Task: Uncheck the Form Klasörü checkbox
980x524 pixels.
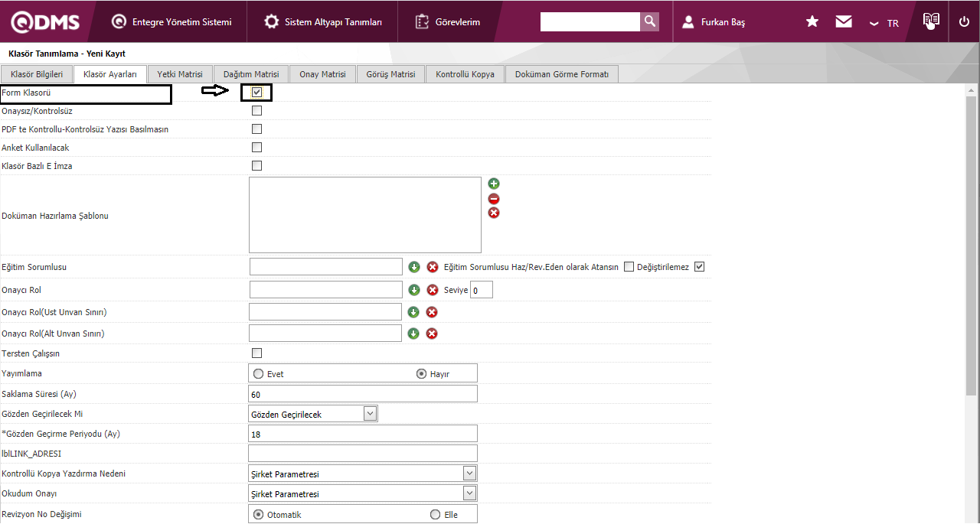Action: [x=256, y=93]
